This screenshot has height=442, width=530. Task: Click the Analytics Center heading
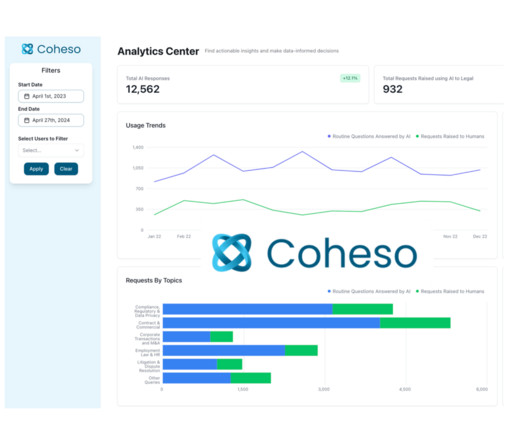point(158,51)
